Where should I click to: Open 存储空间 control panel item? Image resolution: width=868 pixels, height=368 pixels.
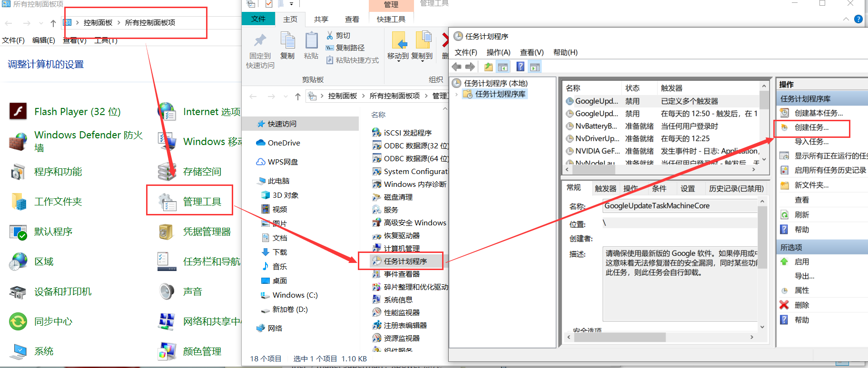[x=190, y=172]
